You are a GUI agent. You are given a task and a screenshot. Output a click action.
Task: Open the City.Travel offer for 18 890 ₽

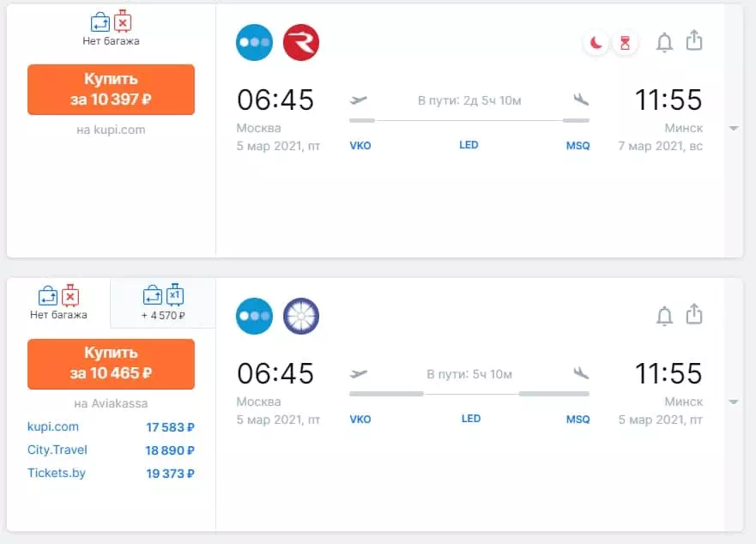[111, 450]
